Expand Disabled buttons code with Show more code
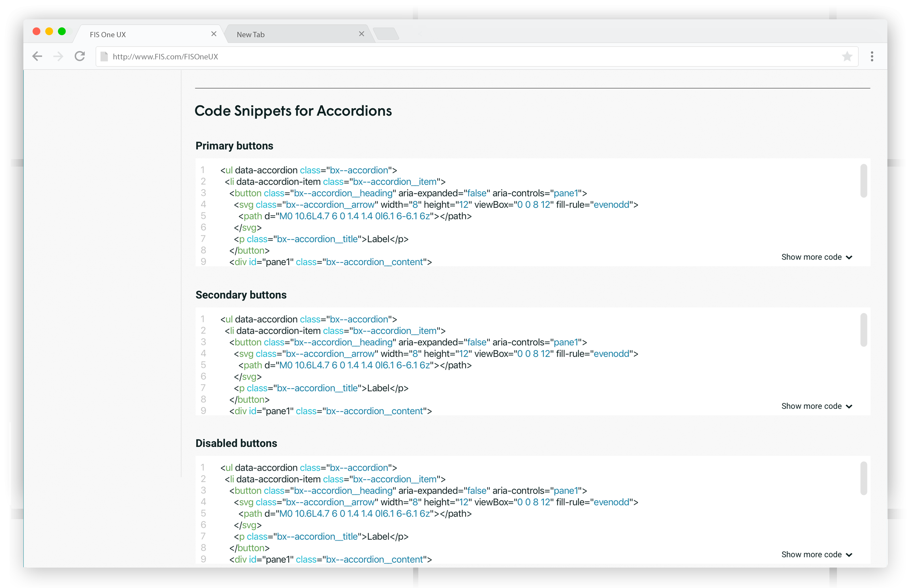This screenshot has width=911, height=588. 816,554
